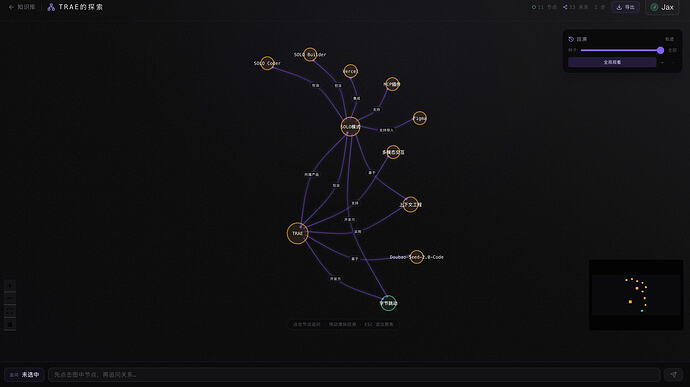Select the green 字节跳动 node
This screenshot has height=387, width=690.
[x=388, y=303]
